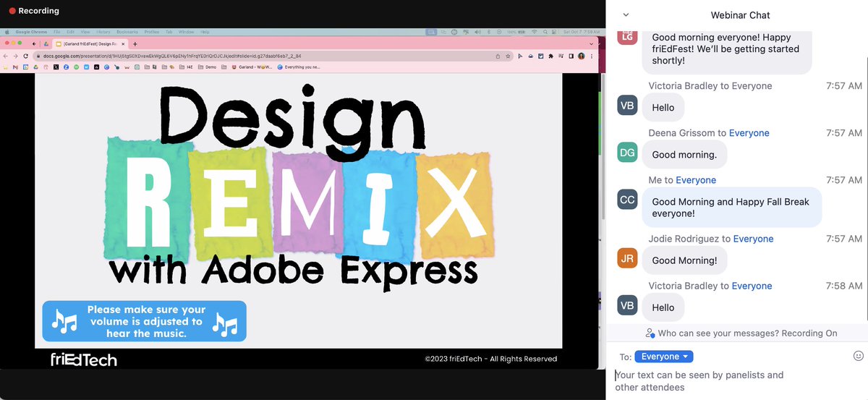Image resolution: width=868 pixels, height=400 pixels.
Task: Open the X (Twitter) bookmark icon
Action: (x=56, y=67)
